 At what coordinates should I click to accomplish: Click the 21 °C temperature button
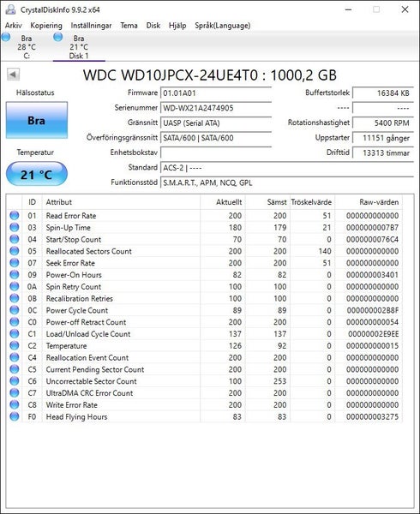click(x=37, y=174)
